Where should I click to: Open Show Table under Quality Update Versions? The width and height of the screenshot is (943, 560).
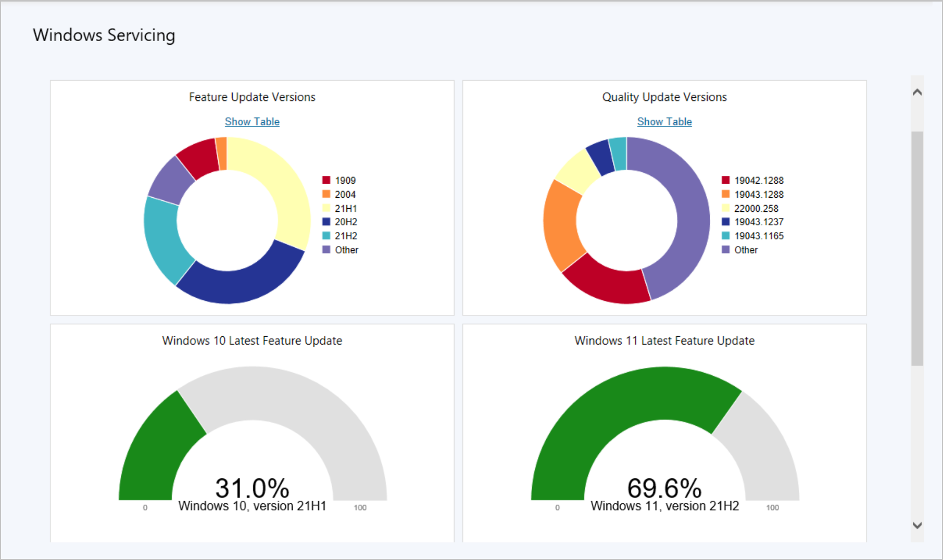click(664, 122)
